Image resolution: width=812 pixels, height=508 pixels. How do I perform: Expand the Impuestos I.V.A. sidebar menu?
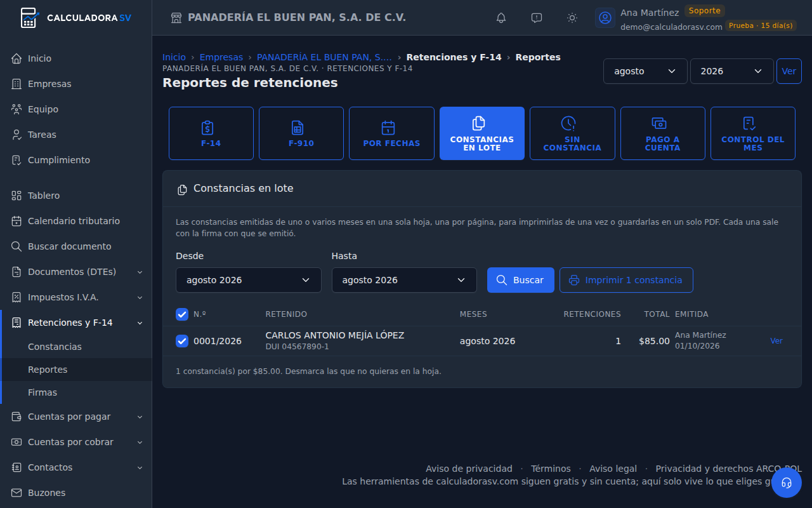(76, 297)
